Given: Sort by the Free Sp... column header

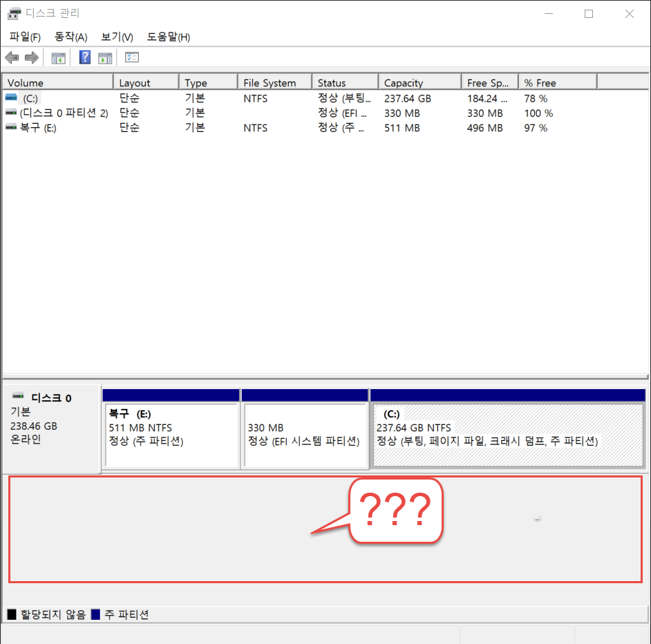Looking at the screenshot, I should pyautogui.click(x=491, y=83).
